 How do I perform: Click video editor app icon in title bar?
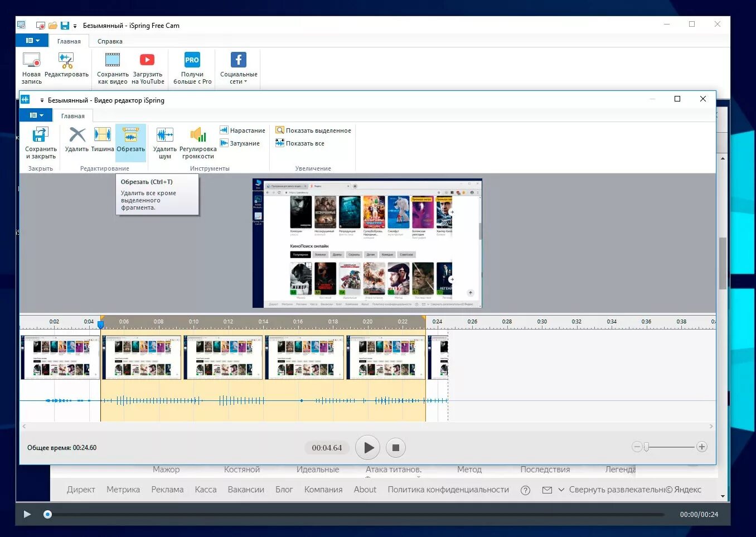[x=25, y=99]
